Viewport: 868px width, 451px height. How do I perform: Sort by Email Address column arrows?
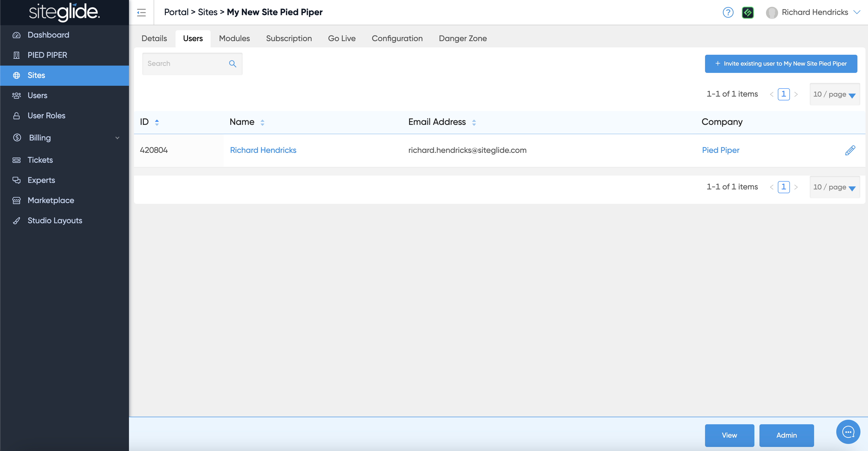[474, 122]
